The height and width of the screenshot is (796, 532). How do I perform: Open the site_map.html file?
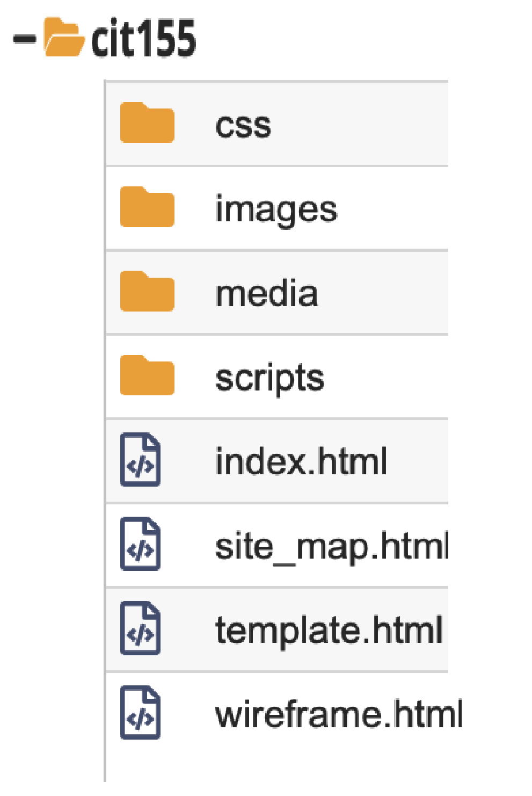[x=331, y=547]
